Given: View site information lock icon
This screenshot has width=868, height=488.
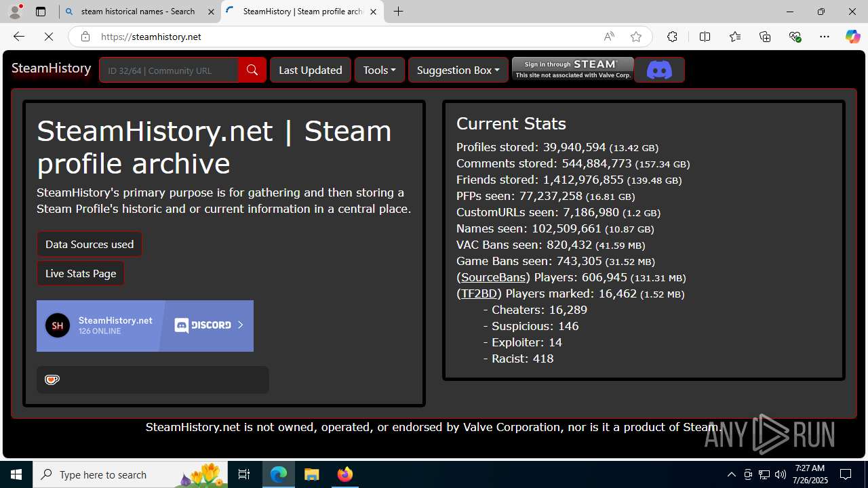Looking at the screenshot, I should 85,37.
